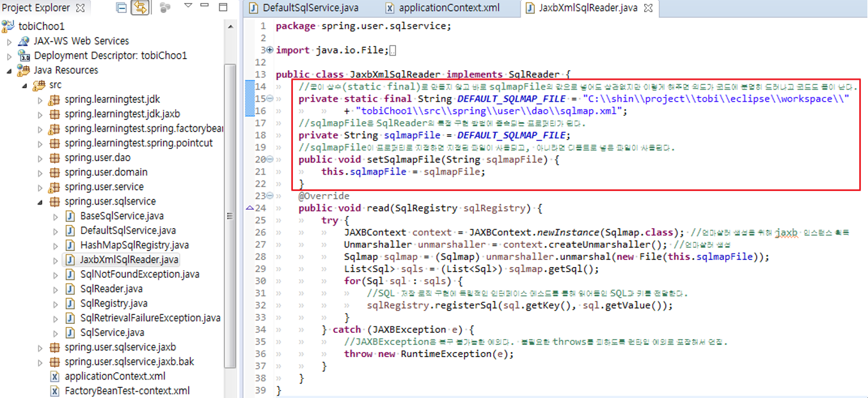Click spring.user.service package icon

[54, 187]
